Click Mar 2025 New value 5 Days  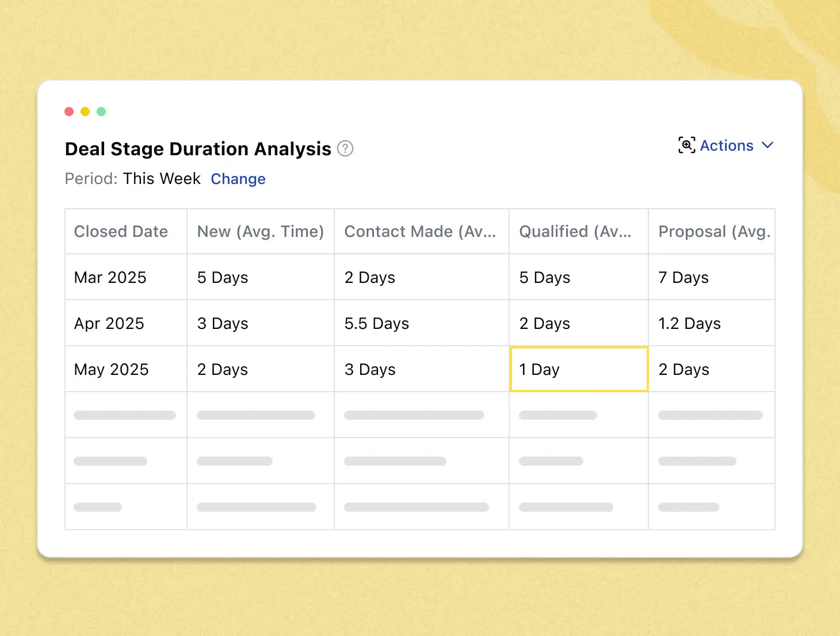point(261,277)
